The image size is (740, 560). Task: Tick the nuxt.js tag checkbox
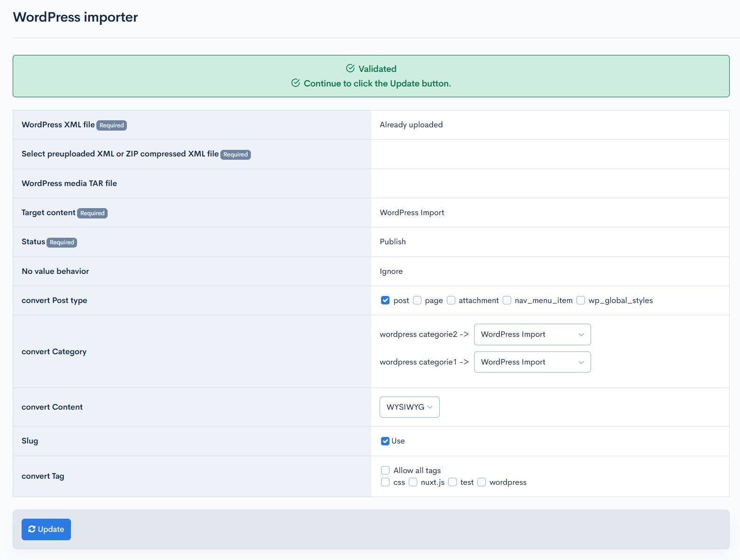413,482
